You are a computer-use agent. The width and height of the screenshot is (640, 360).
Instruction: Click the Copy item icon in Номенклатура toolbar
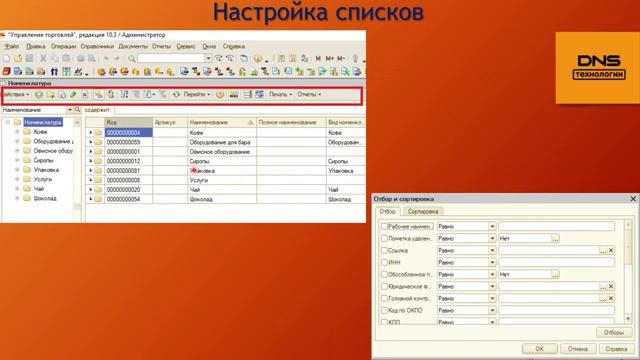pos(62,95)
